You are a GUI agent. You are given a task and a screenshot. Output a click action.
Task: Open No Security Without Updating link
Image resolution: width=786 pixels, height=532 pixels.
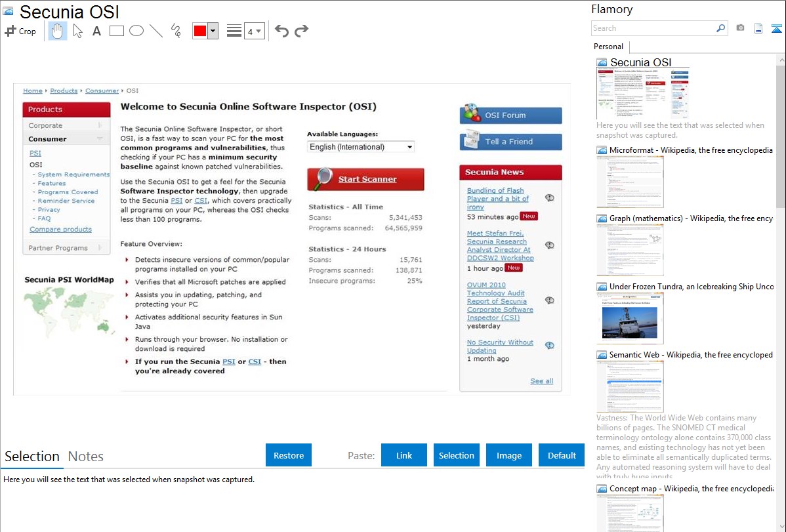pos(500,346)
